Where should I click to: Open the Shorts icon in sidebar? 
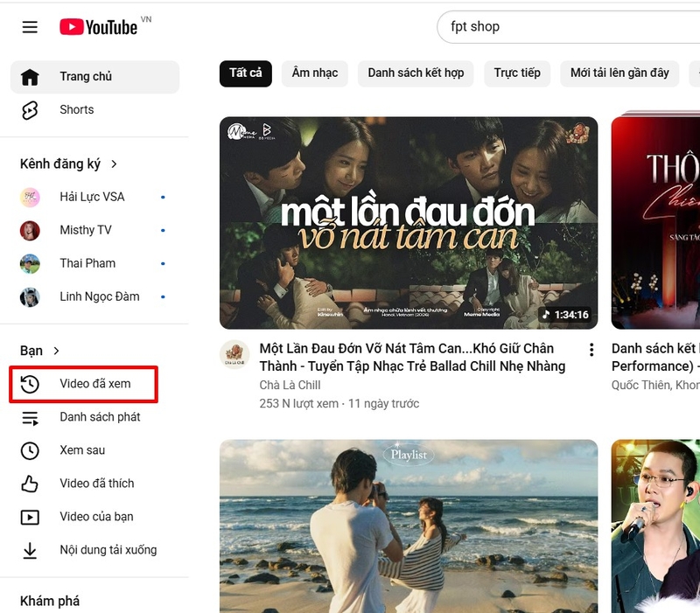pos(30,110)
